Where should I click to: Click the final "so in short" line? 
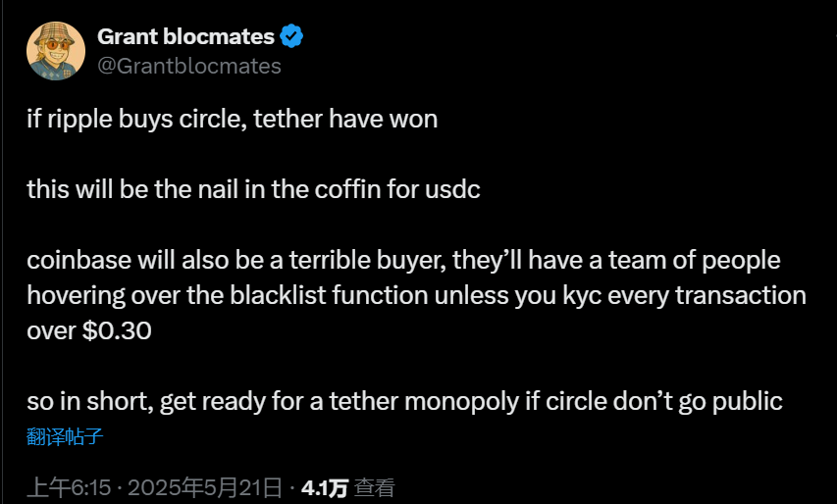(404, 402)
